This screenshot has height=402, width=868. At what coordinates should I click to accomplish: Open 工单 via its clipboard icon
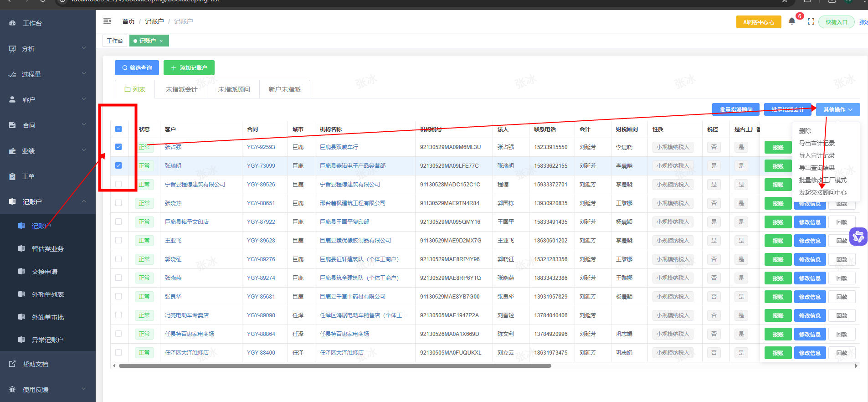click(12, 176)
